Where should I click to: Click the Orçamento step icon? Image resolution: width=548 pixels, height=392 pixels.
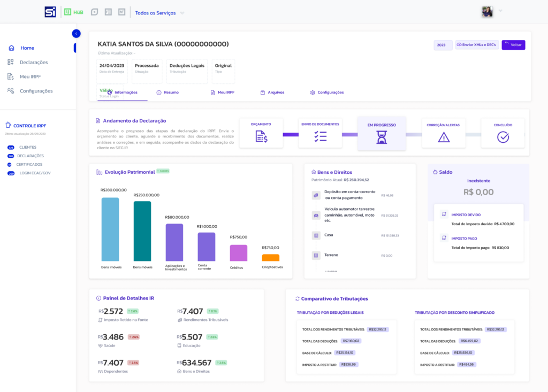(261, 137)
